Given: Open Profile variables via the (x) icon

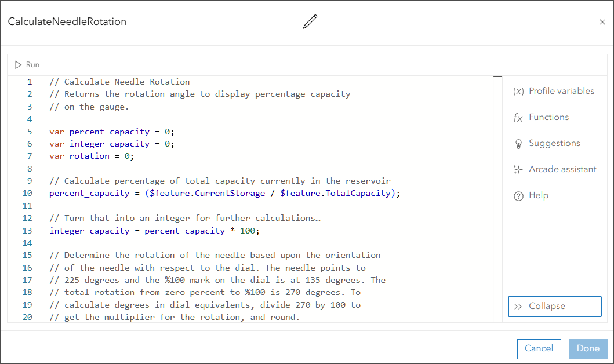Looking at the screenshot, I should [518, 91].
